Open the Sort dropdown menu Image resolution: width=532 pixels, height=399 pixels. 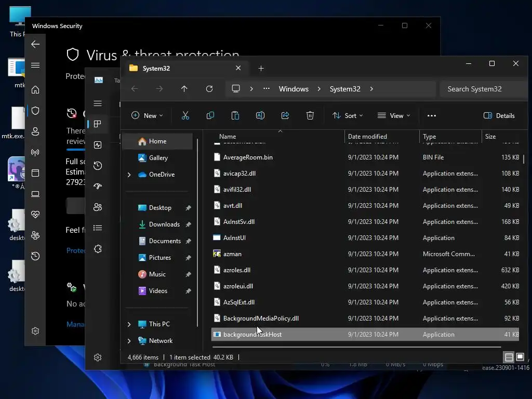click(348, 116)
